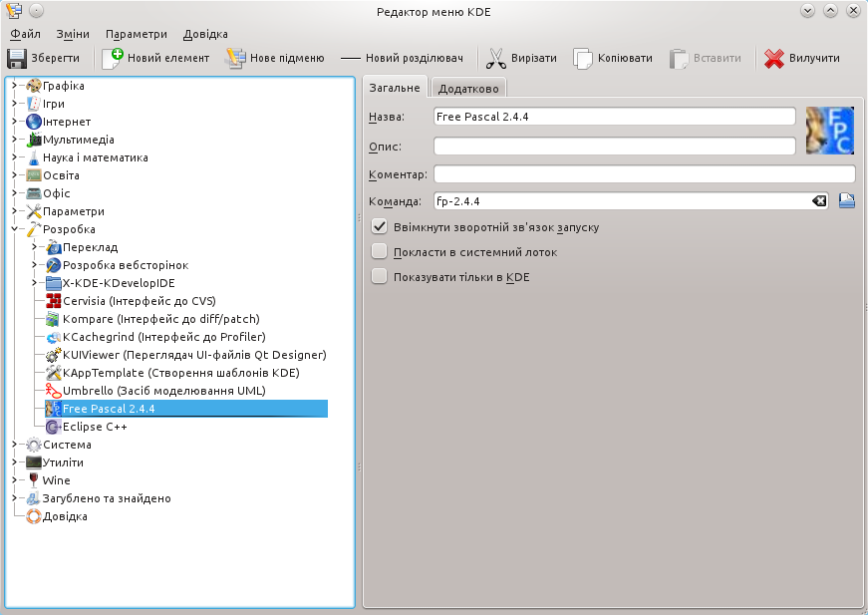
Task: Click the Офіс typewriter icon
Action: coord(34,193)
